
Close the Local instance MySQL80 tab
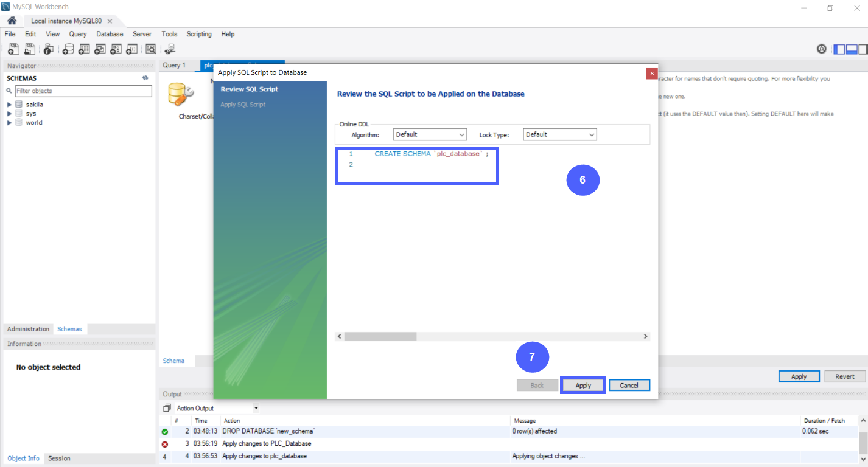click(x=110, y=21)
